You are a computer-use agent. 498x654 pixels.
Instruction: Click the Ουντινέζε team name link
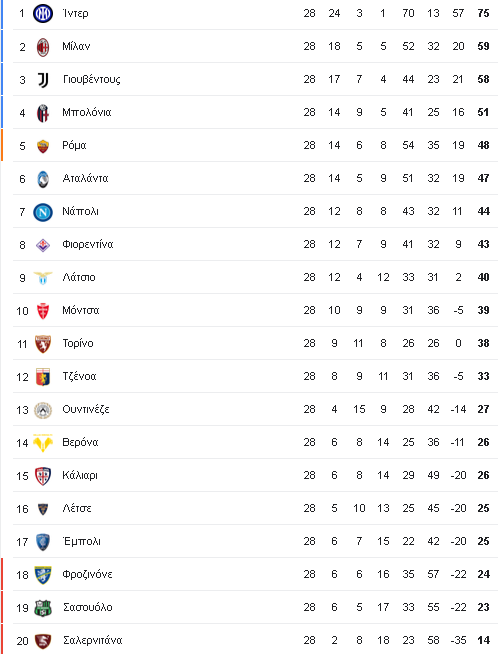click(86, 409)
